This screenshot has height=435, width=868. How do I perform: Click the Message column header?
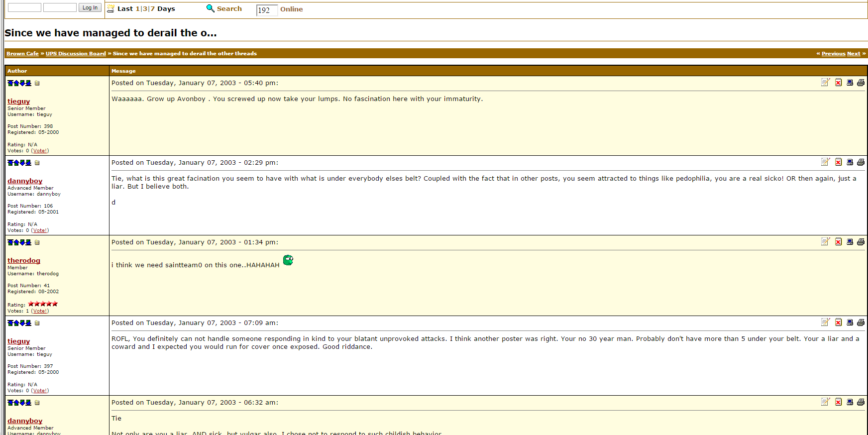[123, 71]
